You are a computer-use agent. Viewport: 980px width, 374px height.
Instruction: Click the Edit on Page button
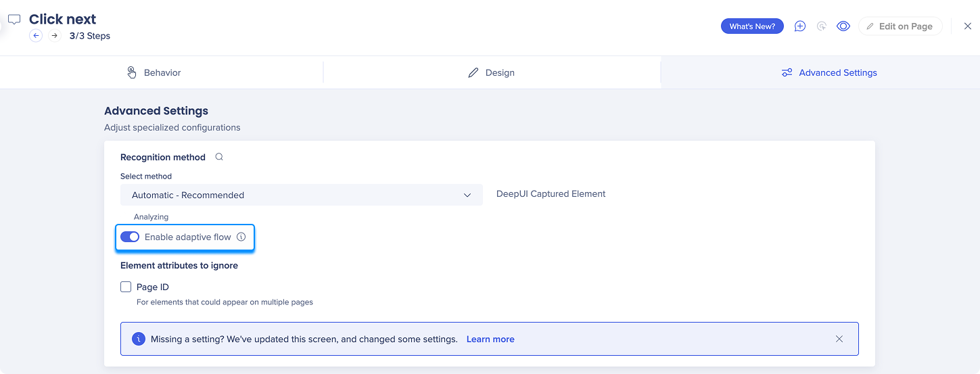[900, 26]
